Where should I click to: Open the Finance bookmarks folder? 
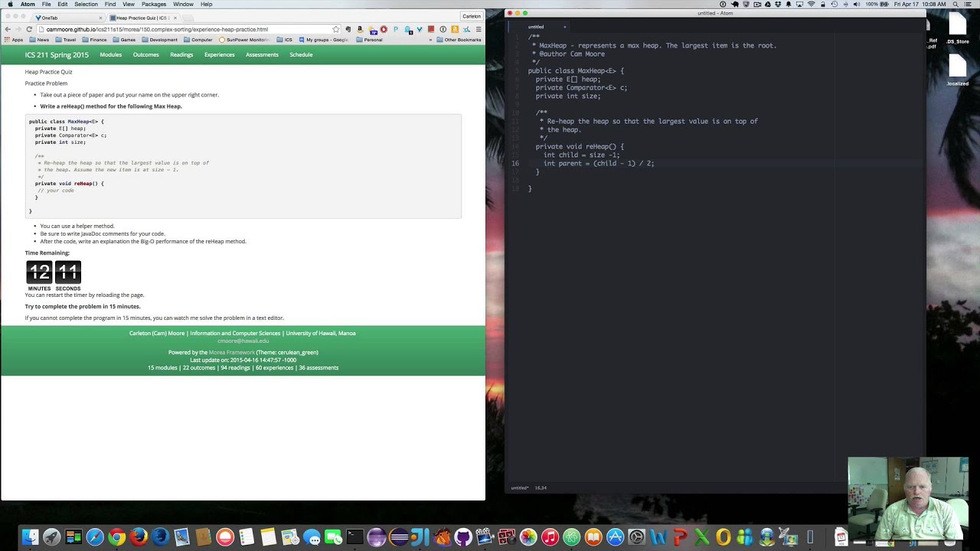94,40
